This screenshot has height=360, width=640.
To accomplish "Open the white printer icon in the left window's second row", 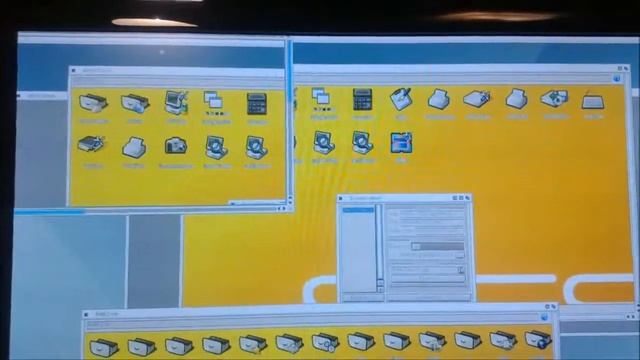I will click(x=134, y=147).
